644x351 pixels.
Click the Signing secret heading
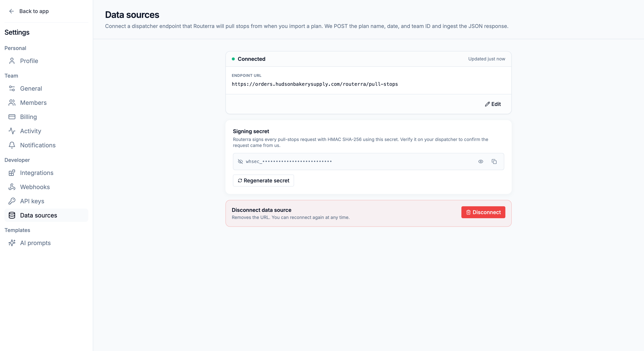click(251, 131)
